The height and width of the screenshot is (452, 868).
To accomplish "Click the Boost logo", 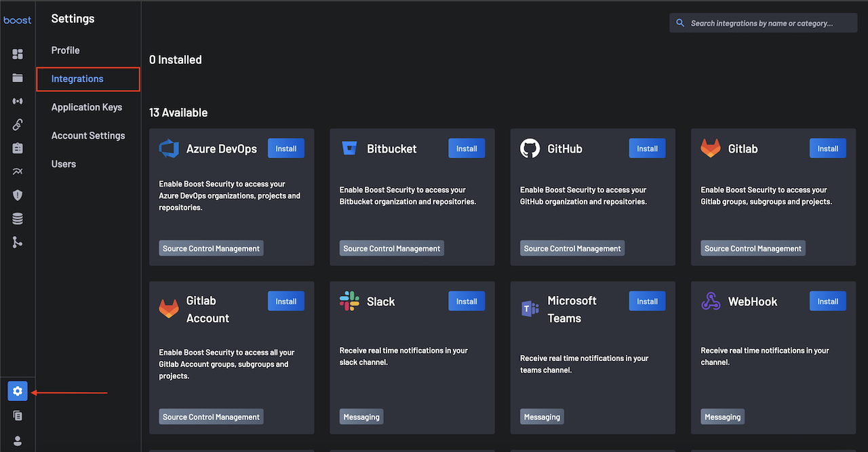I will coord(18,20).
